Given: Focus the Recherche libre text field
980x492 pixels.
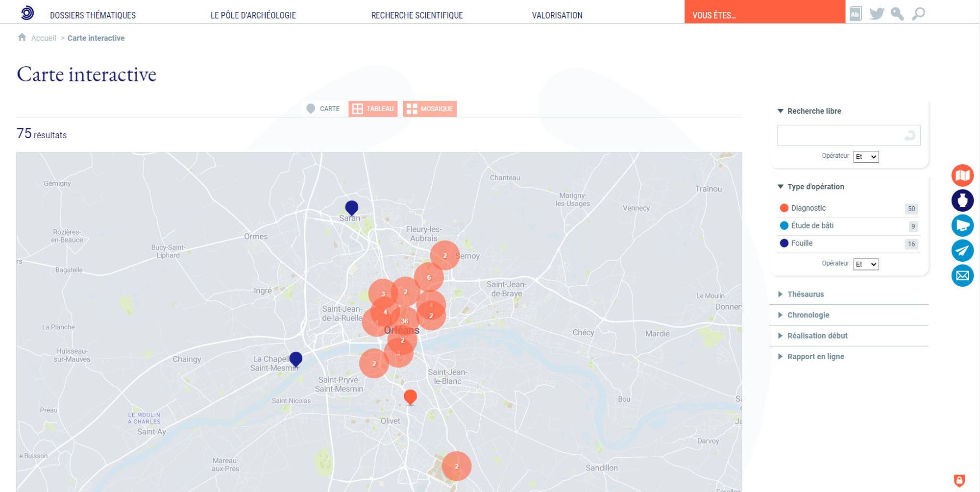Looking at the screenshot, I should [x=849, y=135].
